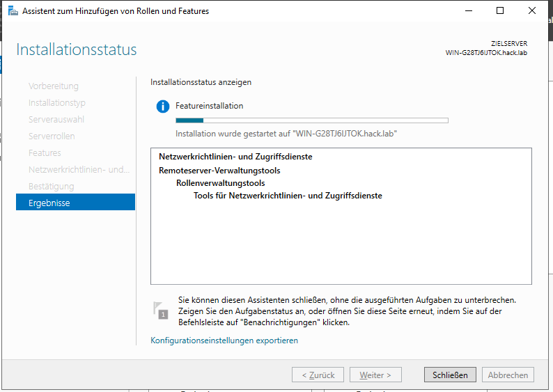Select the Serverrollen step
The image size is (553, 392).
[x=52, y=136]
